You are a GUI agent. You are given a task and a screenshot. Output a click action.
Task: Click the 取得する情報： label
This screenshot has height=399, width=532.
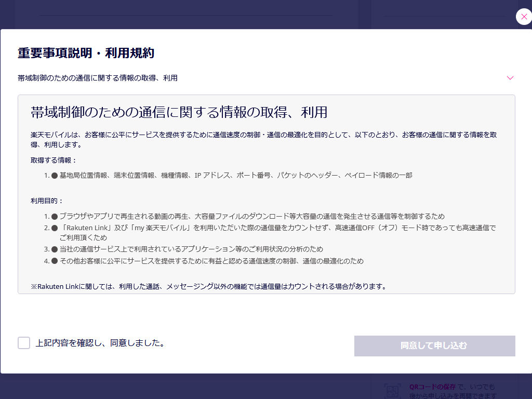54,160
